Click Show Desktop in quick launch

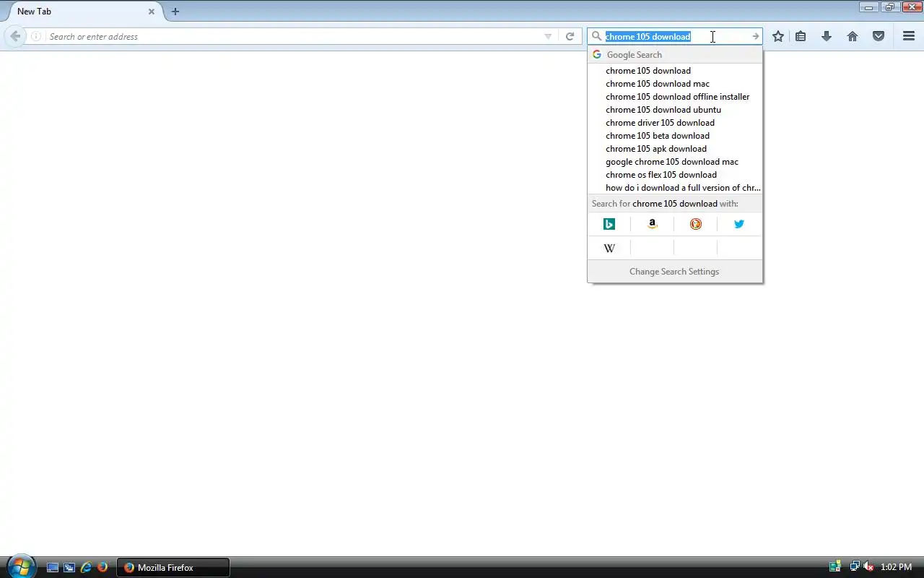[x=53, y=568]
